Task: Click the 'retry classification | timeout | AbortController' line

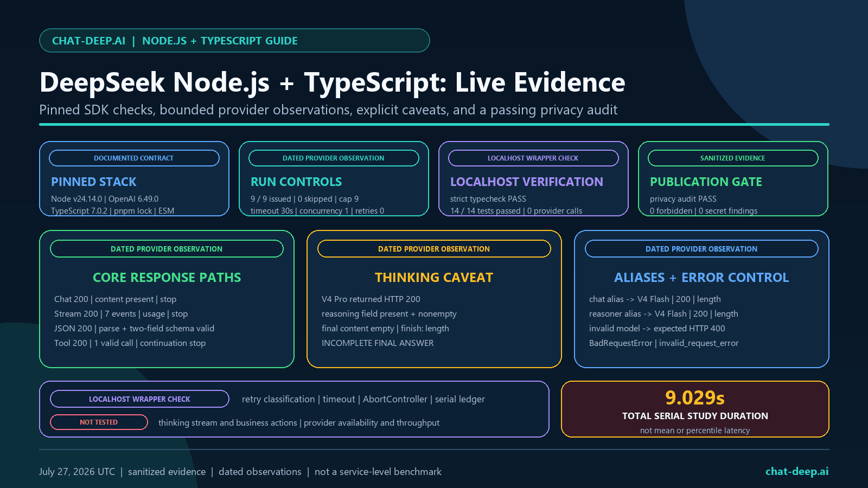Action: (x=363, y=399)
